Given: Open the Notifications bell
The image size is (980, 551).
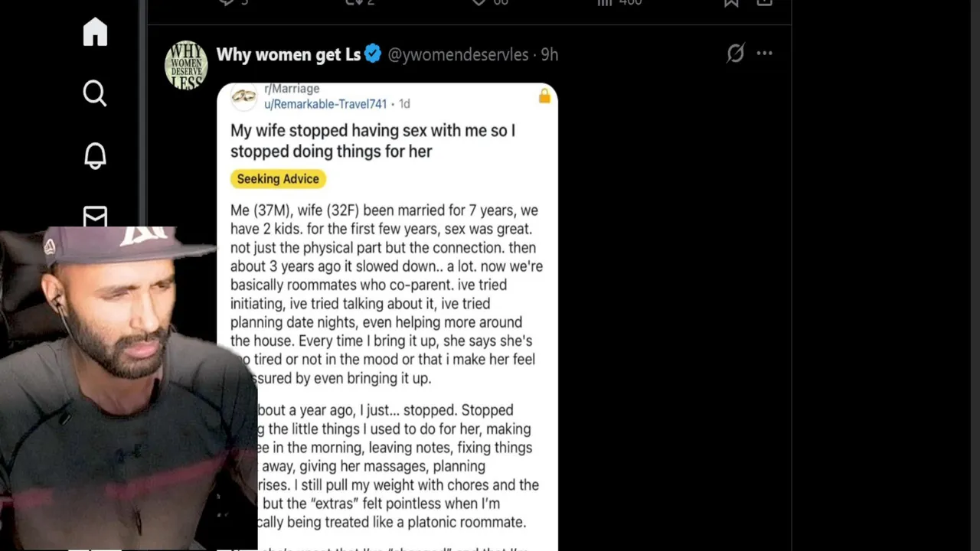Looking at the screenshot, I should coord(95,155).
